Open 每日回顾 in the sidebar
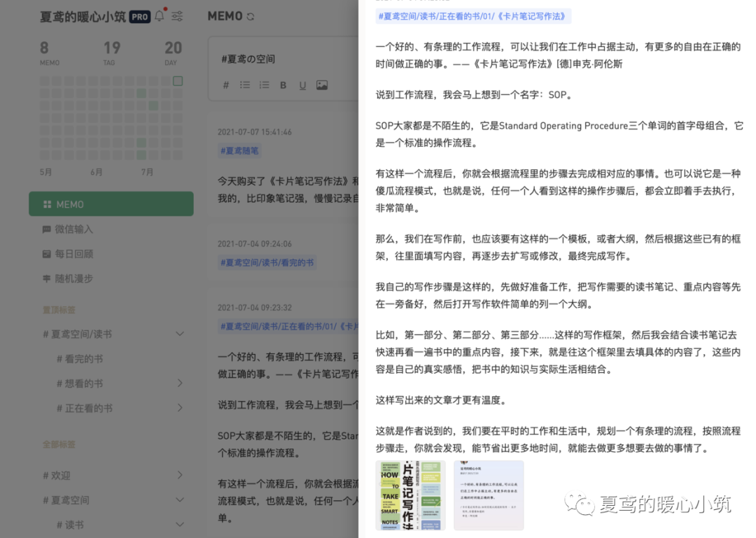Screen dimensions: 756x538 [73, 254]
